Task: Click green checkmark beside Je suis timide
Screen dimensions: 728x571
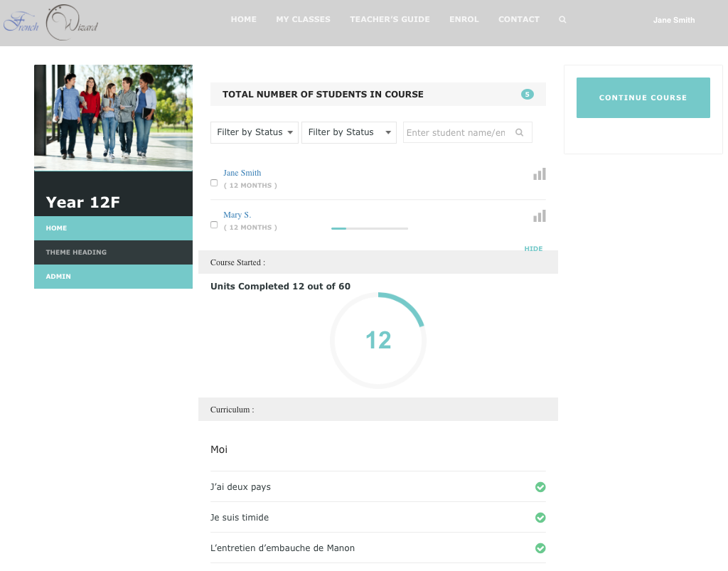Action: pyautogui.click(x=540, y=518)
